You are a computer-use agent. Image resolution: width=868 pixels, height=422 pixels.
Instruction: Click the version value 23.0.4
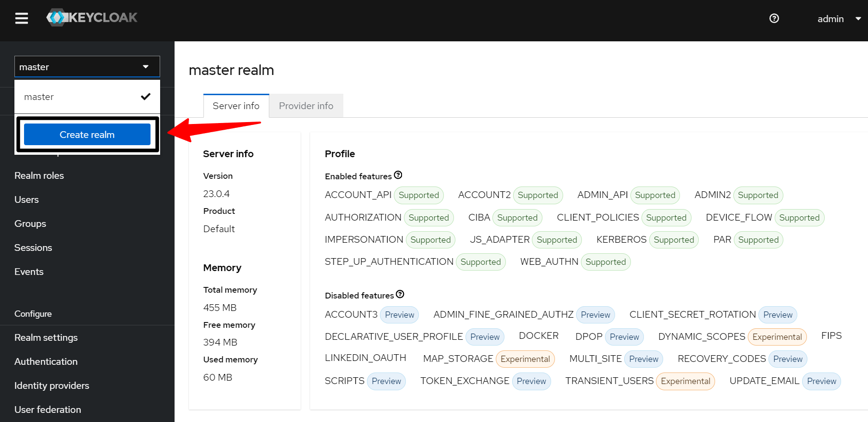(x=216, y=194)
